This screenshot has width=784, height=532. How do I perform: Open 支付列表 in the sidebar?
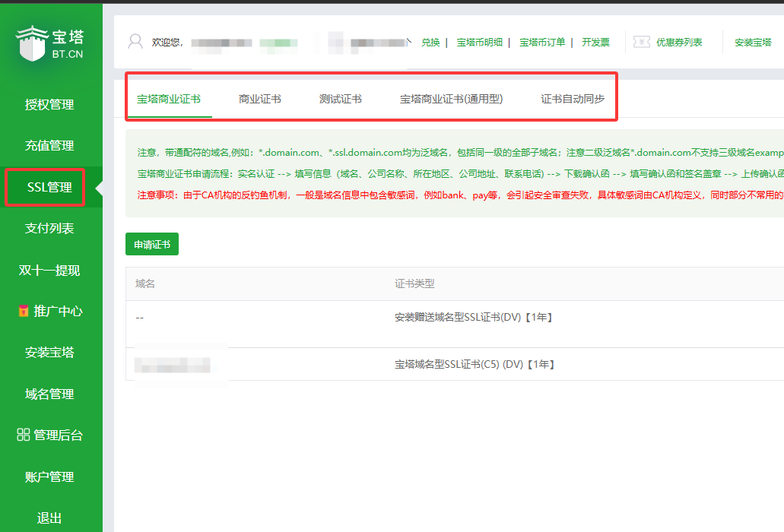click(x=49, y=228)
